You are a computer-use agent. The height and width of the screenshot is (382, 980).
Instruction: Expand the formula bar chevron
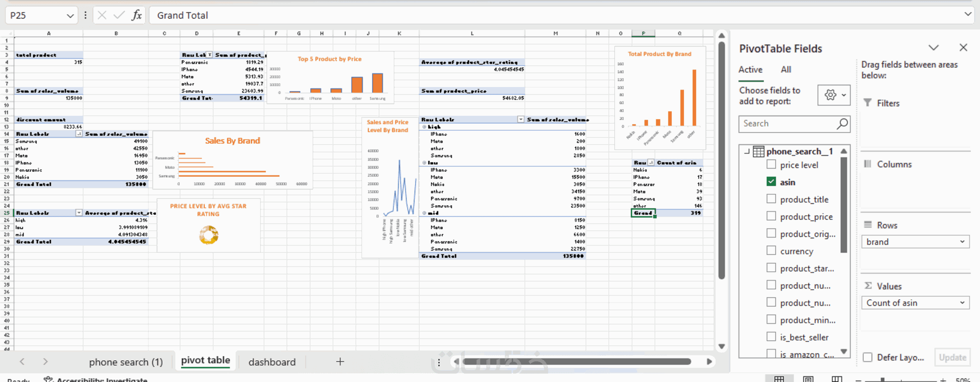coord(968,15)
